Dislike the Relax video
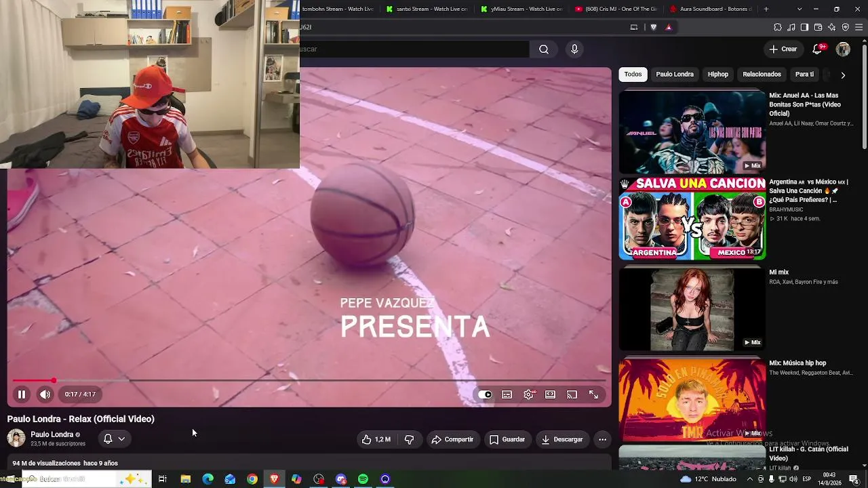Viewport: 868px width, 488px height. tap(409, 439)
